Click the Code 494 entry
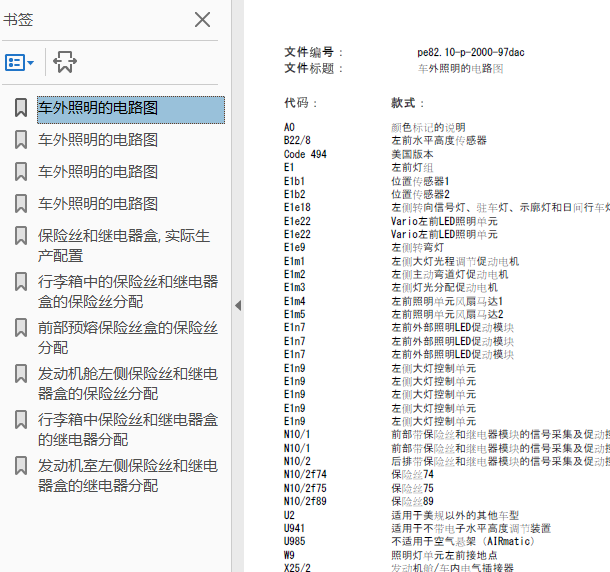The image size is (610, 572). pos(305,154)
